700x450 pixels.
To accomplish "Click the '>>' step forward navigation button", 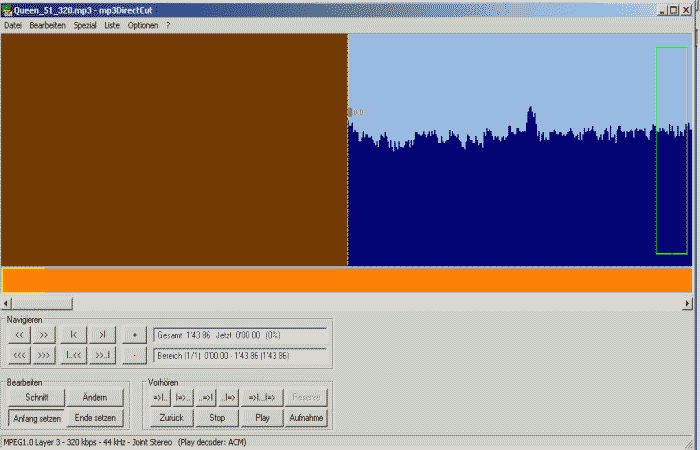I will click(44, 335).
